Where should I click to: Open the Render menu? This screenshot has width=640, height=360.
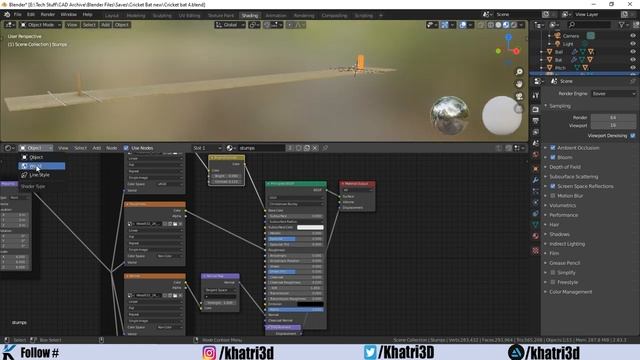click(x=48, y=14)
